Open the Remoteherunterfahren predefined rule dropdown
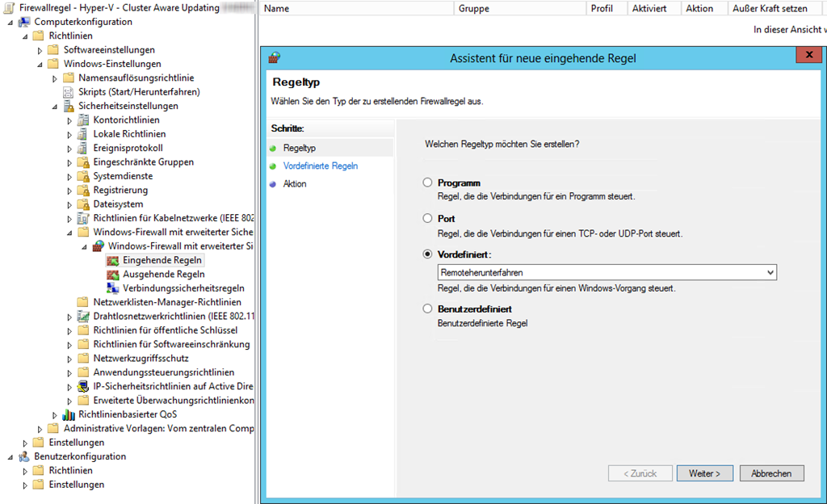This screenshot has height=504, width=827. coord(607,272)
